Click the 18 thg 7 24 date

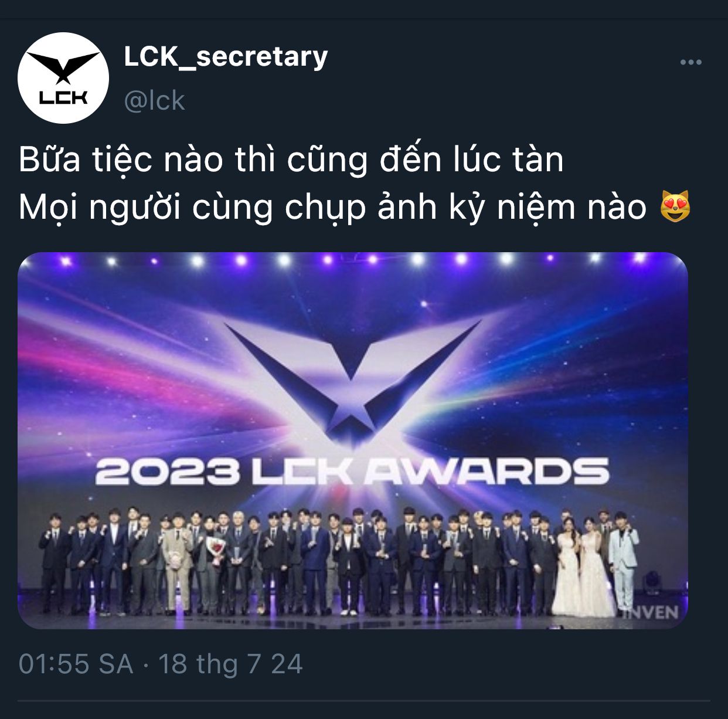click(x=230, y=664)
